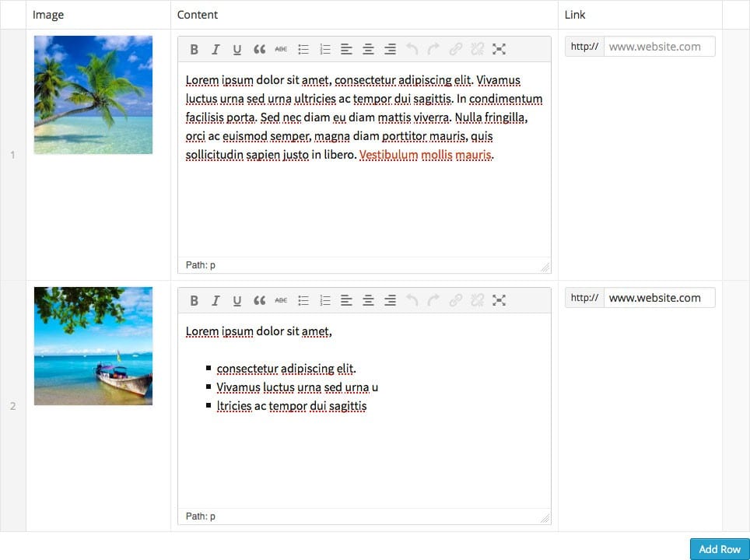The width and height of the screenshot is (750, 560).
Task: Toggle Bold in row 1 editor
Action: (x=195, y=49)
